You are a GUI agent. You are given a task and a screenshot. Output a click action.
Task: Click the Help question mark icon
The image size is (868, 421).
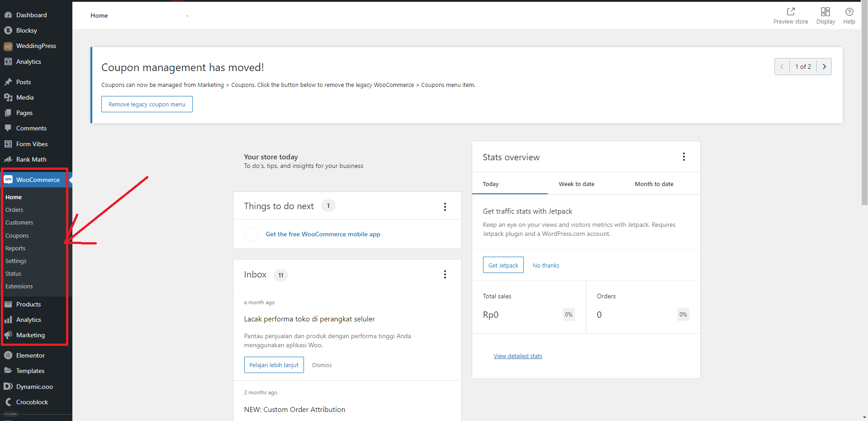click(849, 12)
